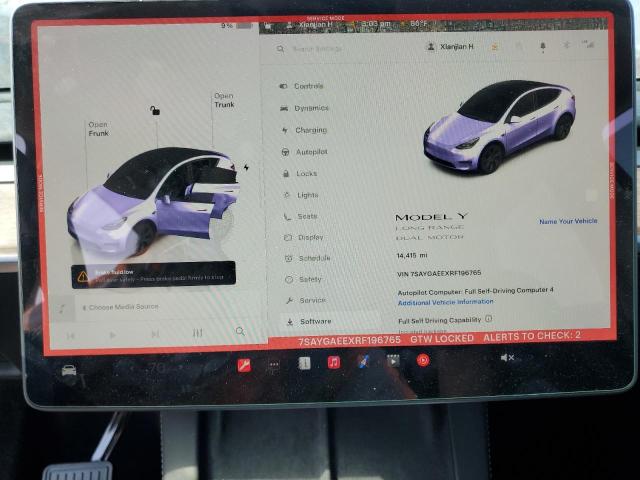Tap the previous track button
The height and width of the screenshot is (480, 640).
coord(71,336)
